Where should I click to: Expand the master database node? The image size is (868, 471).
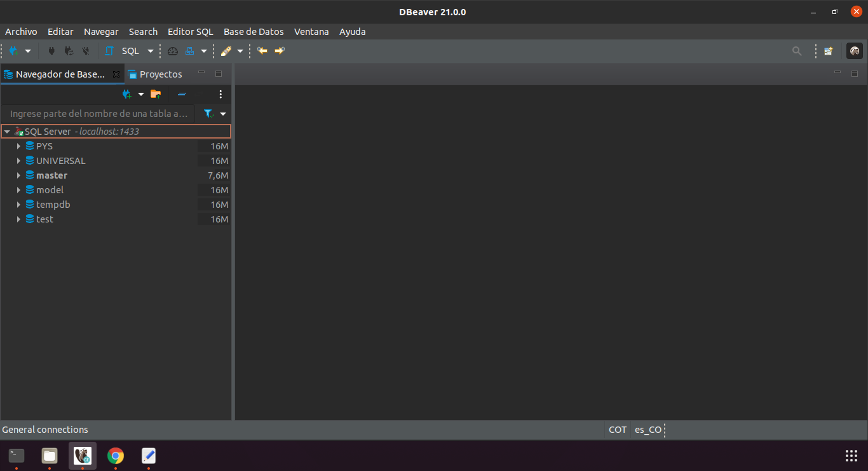[x=18, y=175]
